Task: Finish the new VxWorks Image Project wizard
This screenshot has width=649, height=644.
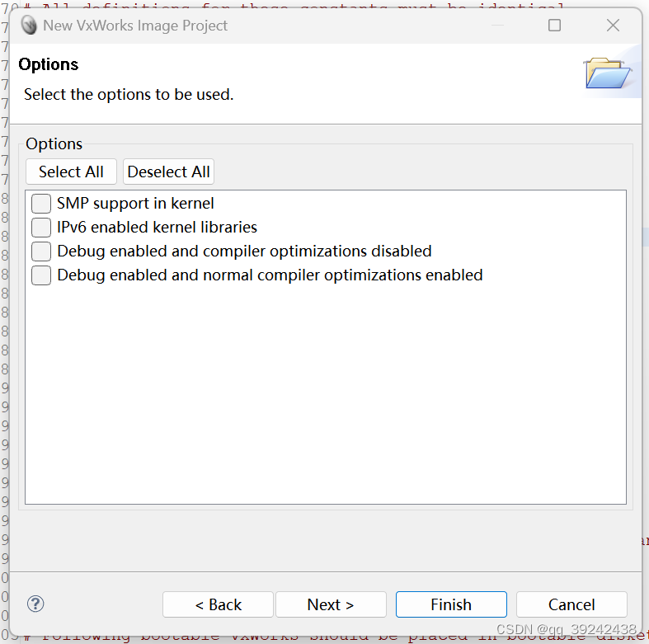Action: (451, 604)
